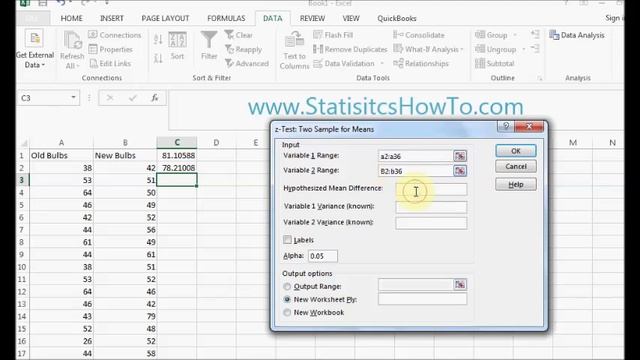Sort A to Z ascending
The height and width of the screenshot is (360, 640).
pos(158,40)
